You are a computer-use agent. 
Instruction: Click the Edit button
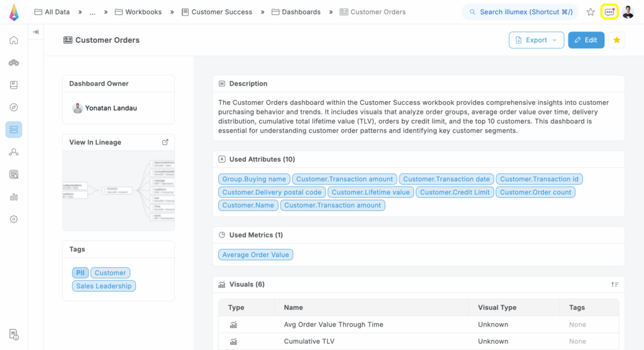coord(586,40)
